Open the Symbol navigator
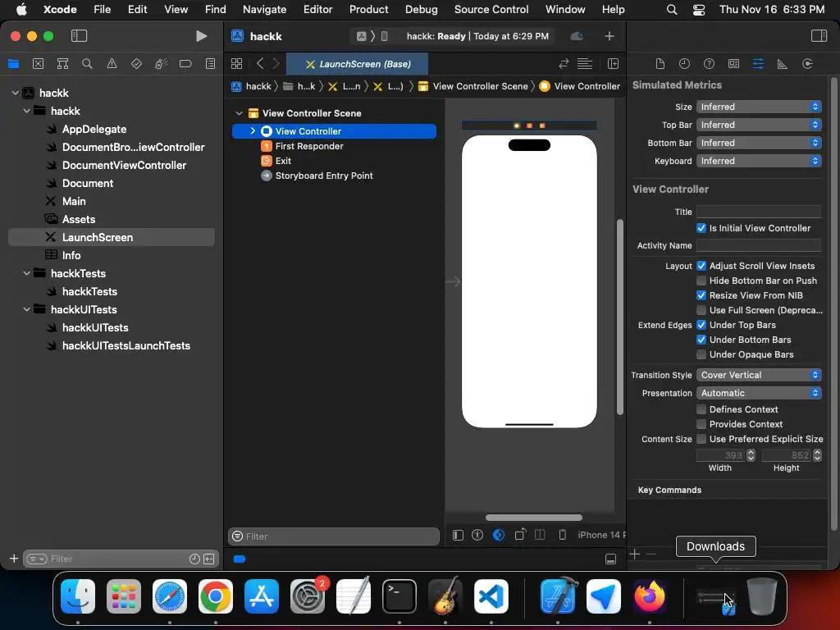Image resolution: width=840 pixels, height=630 pixels. coord(62,64)
